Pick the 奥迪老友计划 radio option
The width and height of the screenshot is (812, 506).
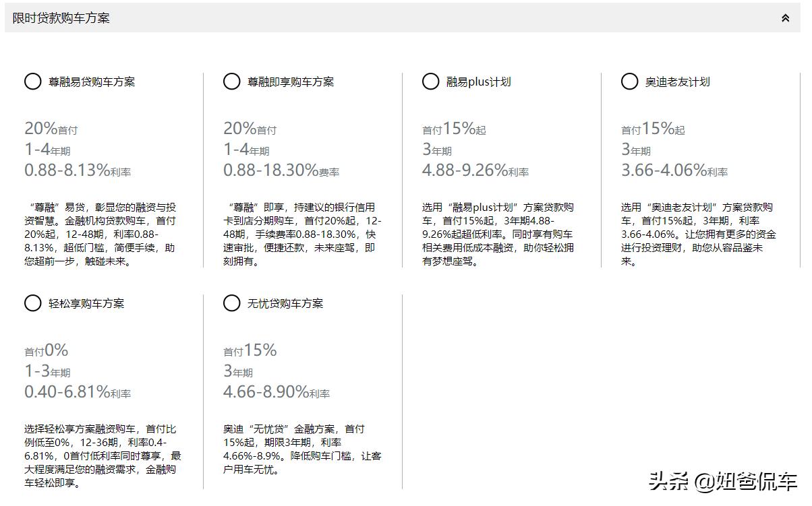point(629,82)
